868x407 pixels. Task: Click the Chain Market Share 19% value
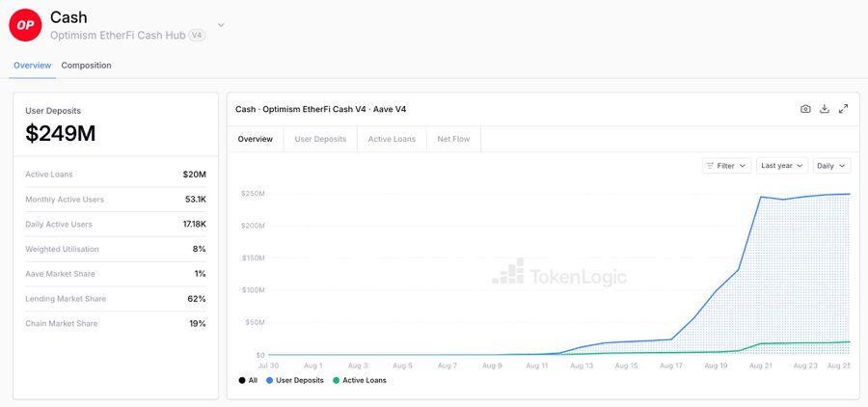point(198,323)
